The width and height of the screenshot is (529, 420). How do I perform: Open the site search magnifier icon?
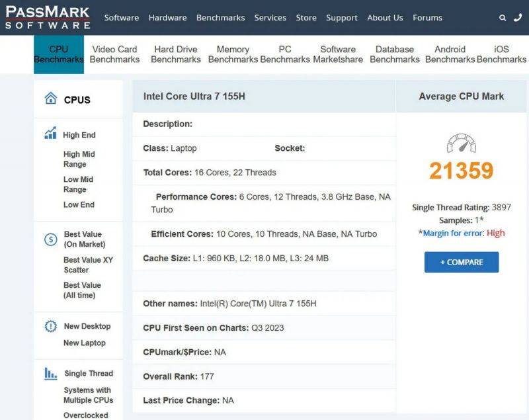coord(503,18)
